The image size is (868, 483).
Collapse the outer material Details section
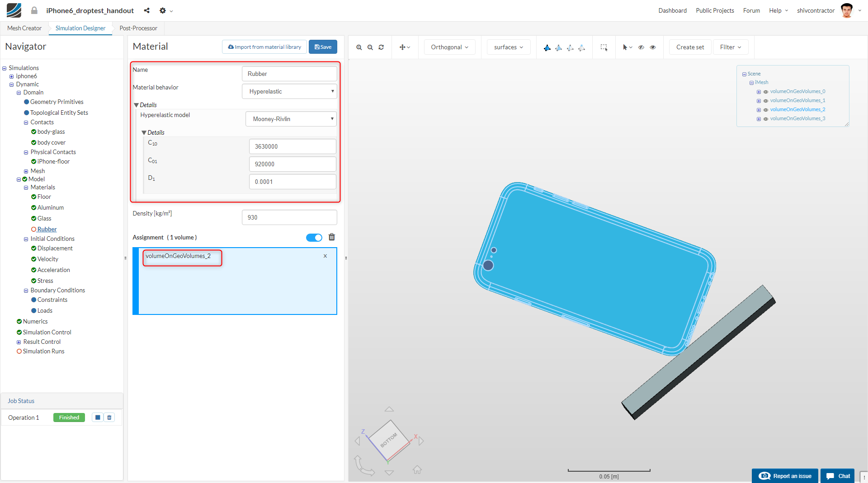[x=137, y=105]
